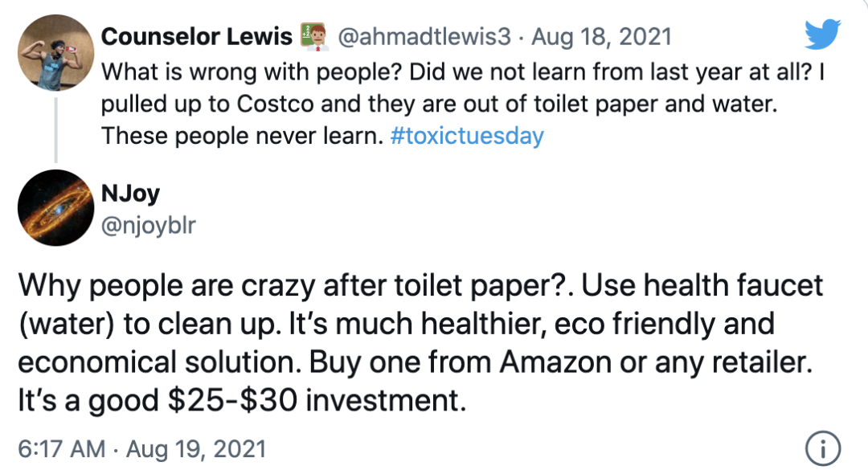Click the teacher emoji beside Counselor Lewis
The width and height of the screenshot is (868, 470).
coord(310,36)
